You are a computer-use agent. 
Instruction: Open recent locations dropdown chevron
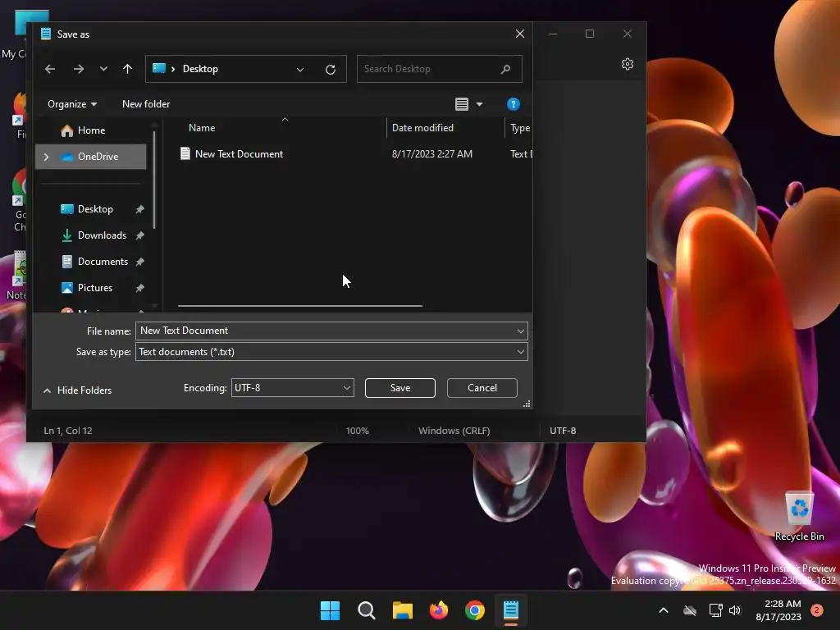(x=103, y=69)
